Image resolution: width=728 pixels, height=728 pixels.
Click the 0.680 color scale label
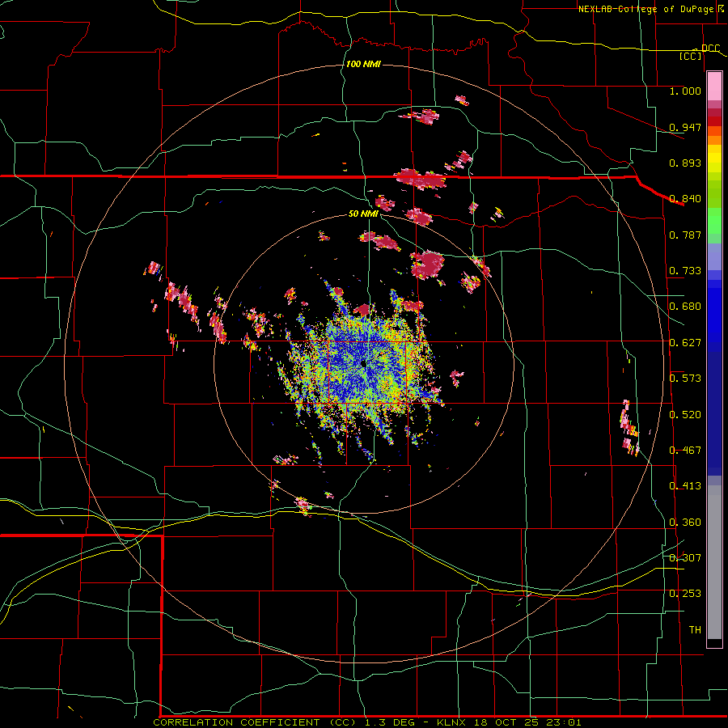click(685, 307)
